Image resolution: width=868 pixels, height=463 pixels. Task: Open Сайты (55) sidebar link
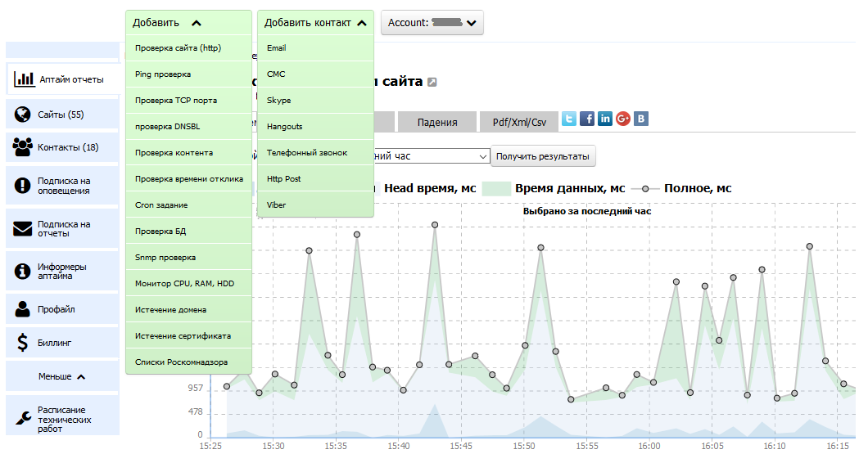pyautogui.click(x=61, y=115)
